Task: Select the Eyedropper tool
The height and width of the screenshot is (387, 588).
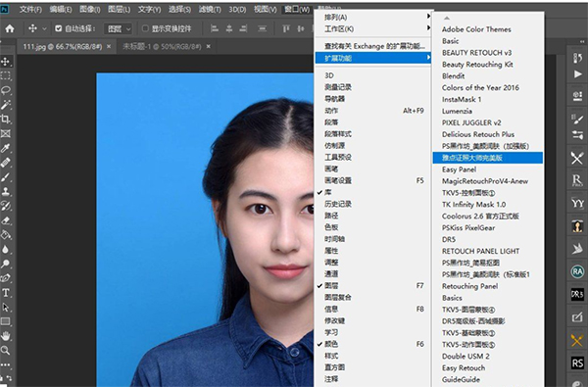Action: coord(6,148)
